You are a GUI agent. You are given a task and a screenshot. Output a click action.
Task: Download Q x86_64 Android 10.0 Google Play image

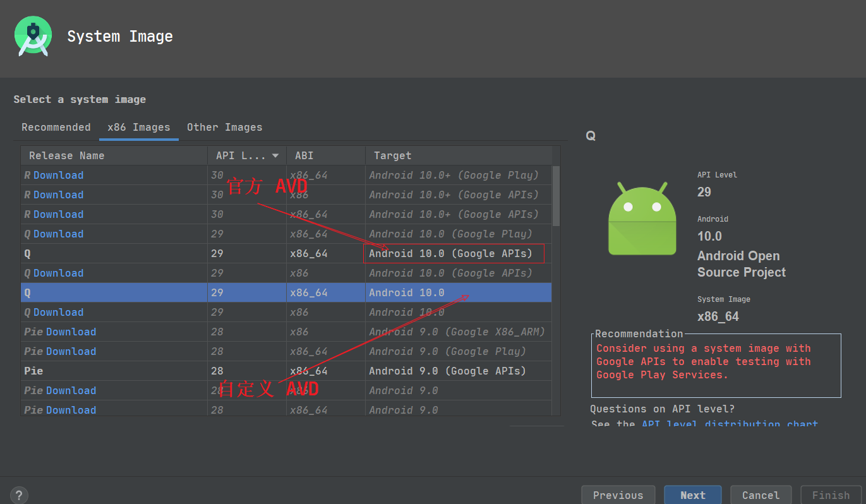pos(58,234)
